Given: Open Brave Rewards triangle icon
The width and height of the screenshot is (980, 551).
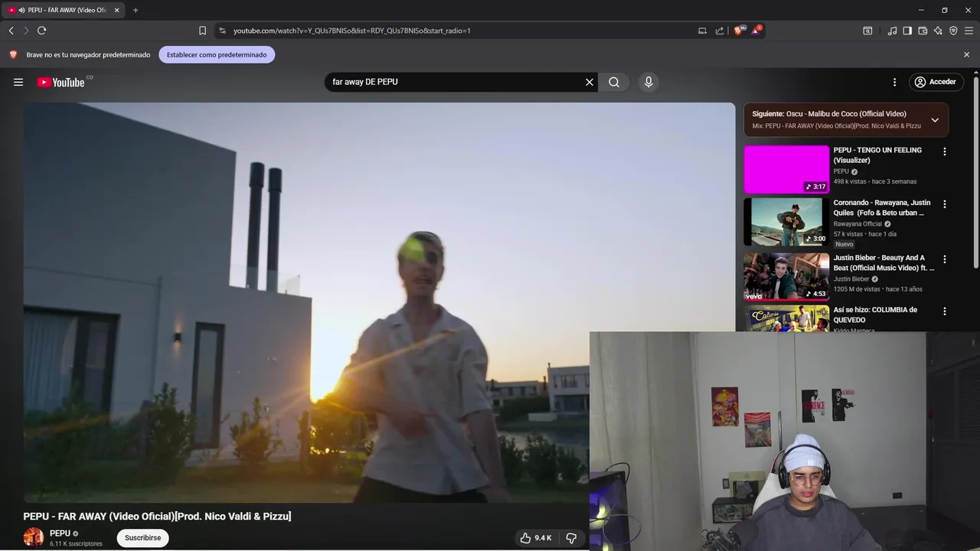Looking at the screenshot, I should pos(756,31).
